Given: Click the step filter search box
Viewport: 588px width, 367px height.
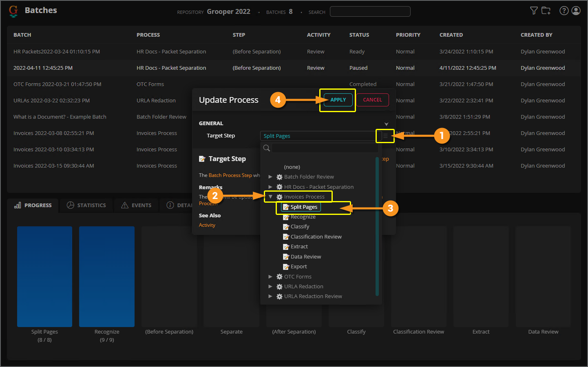Looking at the screenshot, I should (x=325, y=148).
